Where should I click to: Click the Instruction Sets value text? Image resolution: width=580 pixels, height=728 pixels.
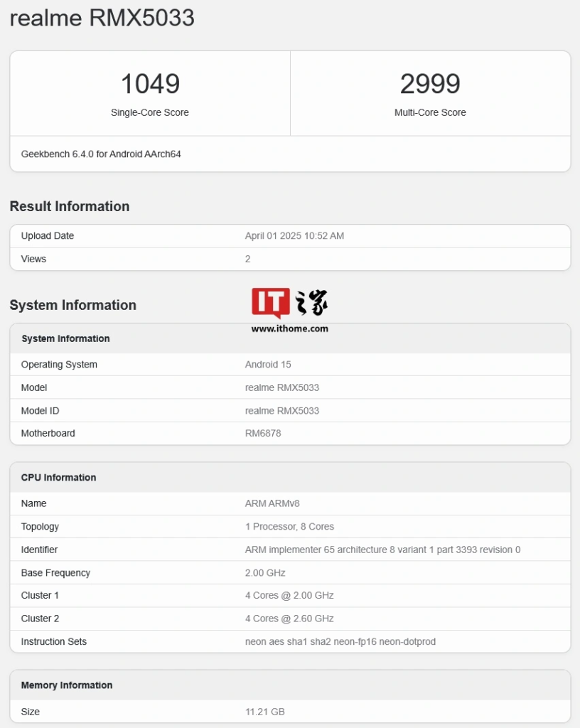coord(340,641)
